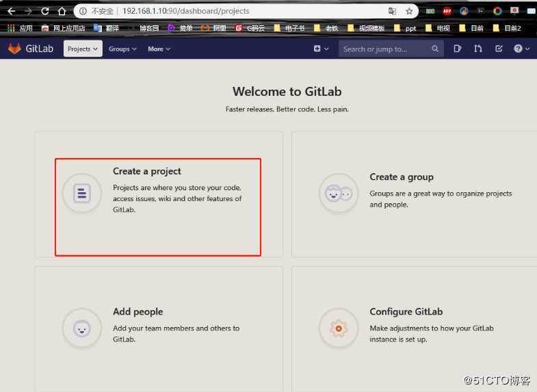This screenshot has width=537, height=392.
Task: Click the translate page icon
Action: 392,12
